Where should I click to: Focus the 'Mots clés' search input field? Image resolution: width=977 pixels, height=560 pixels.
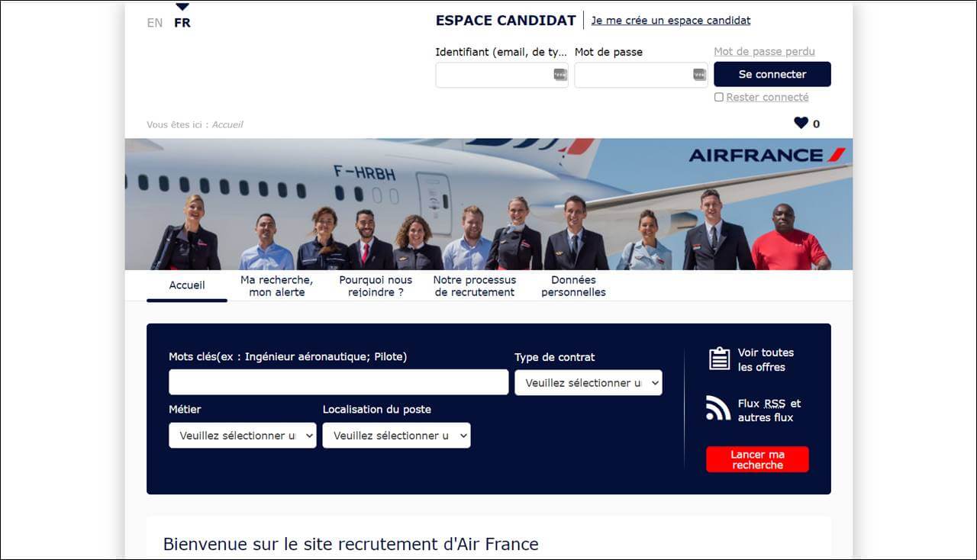(x=339, y=382)
